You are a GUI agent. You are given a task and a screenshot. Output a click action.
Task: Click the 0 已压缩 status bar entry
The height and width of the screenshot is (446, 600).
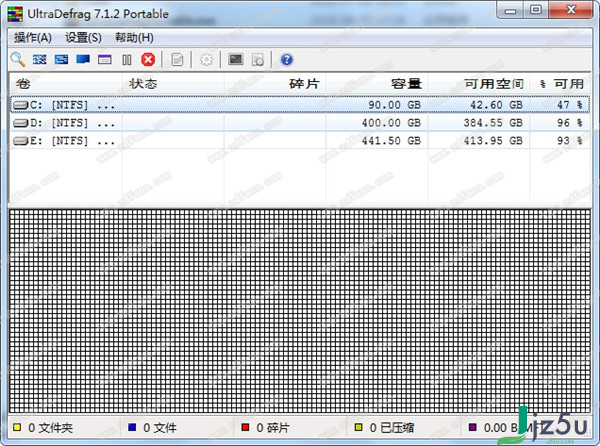pyautogui.click(x=392, y=428)
